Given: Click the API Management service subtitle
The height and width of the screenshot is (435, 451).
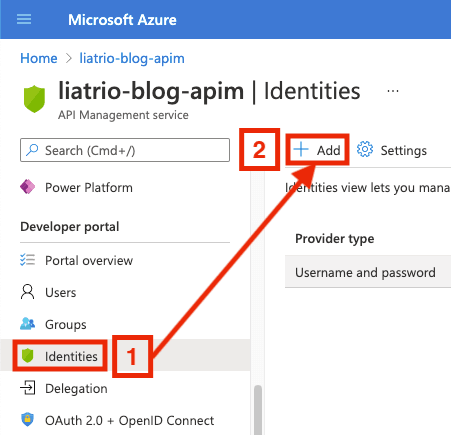Looking at the screenshot, I should click(x=123, y=115).
